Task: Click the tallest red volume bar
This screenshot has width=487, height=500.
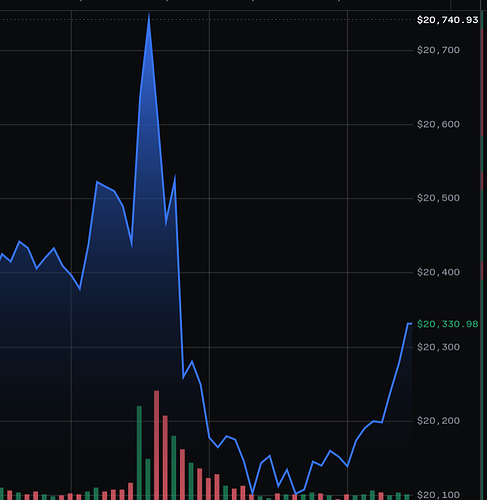Action: point(156,445)
